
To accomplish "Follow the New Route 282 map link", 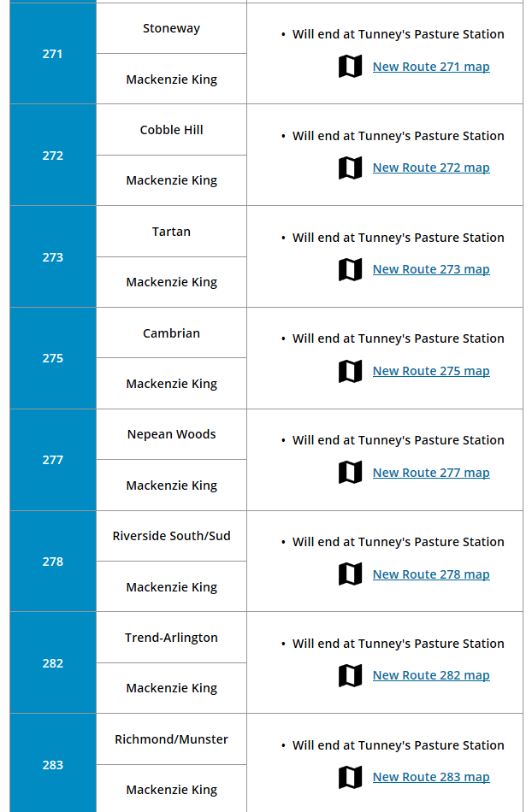I will click(431, 675).
